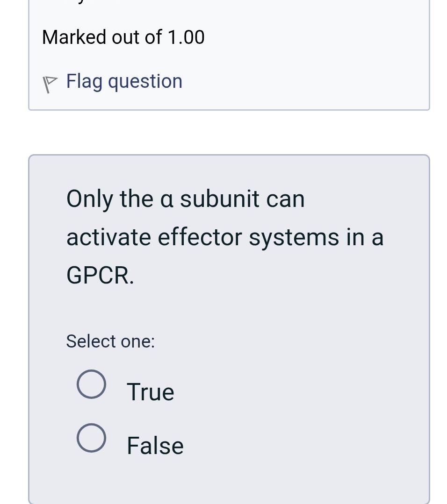Click the "Select one:" prompt text

tap(110, 341)
